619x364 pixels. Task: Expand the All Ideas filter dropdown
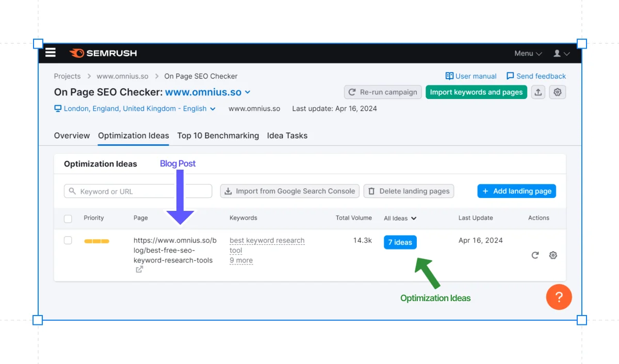click(x=400, y=218)
